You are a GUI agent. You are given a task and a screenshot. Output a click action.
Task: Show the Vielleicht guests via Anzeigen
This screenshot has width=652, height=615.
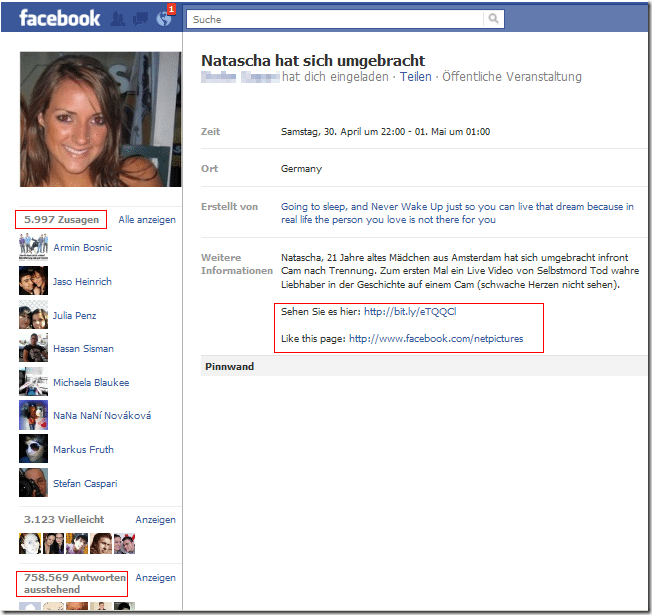click(156, 520)
